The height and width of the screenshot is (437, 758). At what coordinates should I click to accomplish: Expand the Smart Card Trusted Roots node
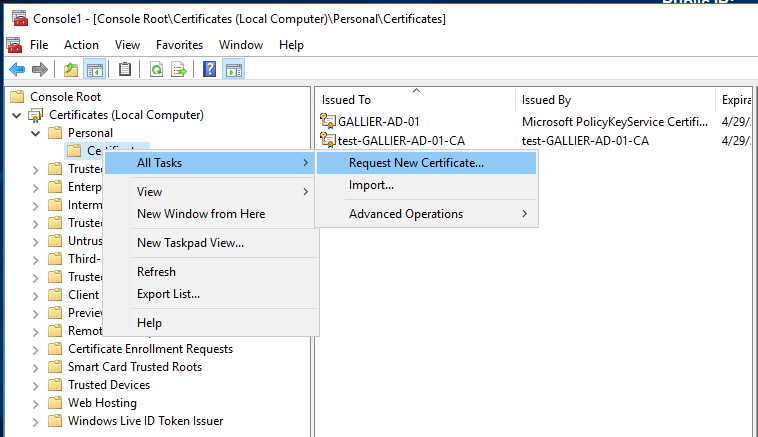36,368
